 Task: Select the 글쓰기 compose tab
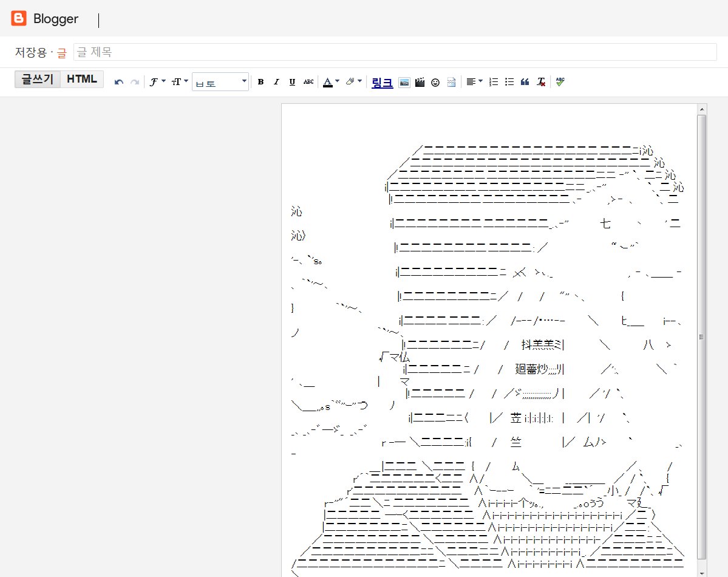(x=38, y=80)
